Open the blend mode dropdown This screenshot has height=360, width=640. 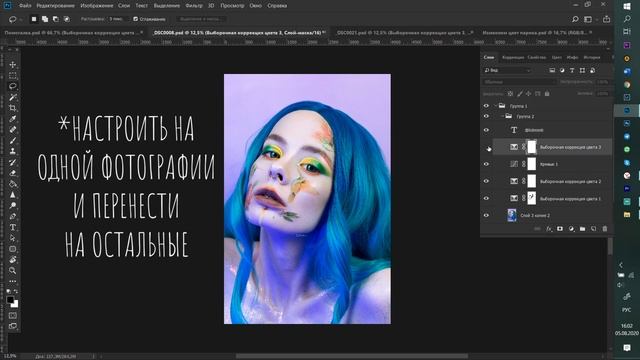click(x=519, y=82)
